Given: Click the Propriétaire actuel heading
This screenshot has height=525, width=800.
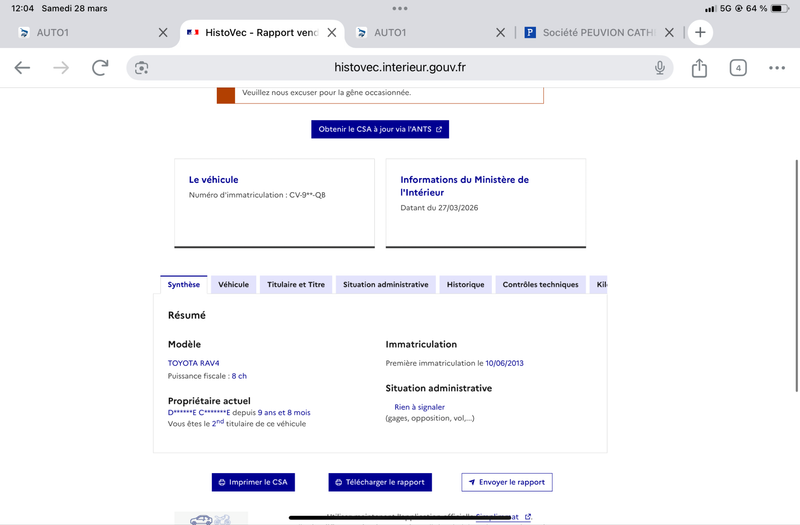Looking at the screenshot, I should [209, 401].
